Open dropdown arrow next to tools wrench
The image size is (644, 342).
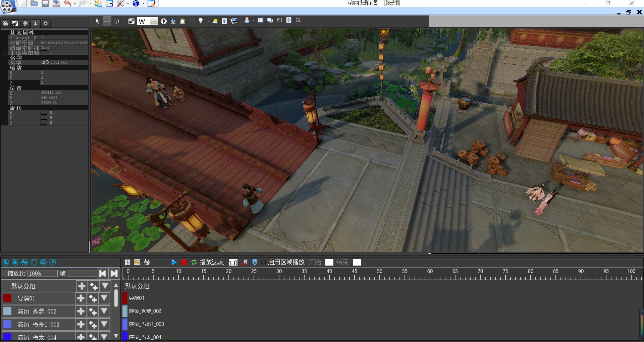pyautogui.click(x=128, y=3)
